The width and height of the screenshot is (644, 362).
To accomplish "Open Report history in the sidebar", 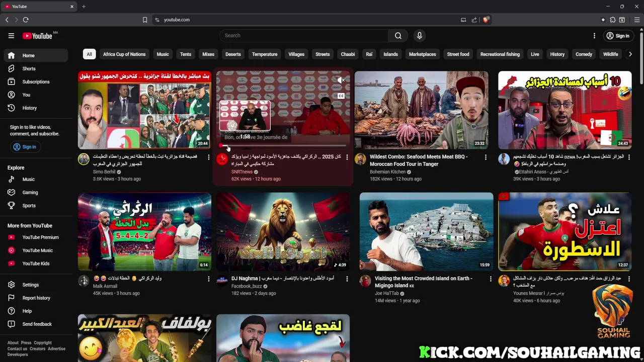I will pos(36,298).
